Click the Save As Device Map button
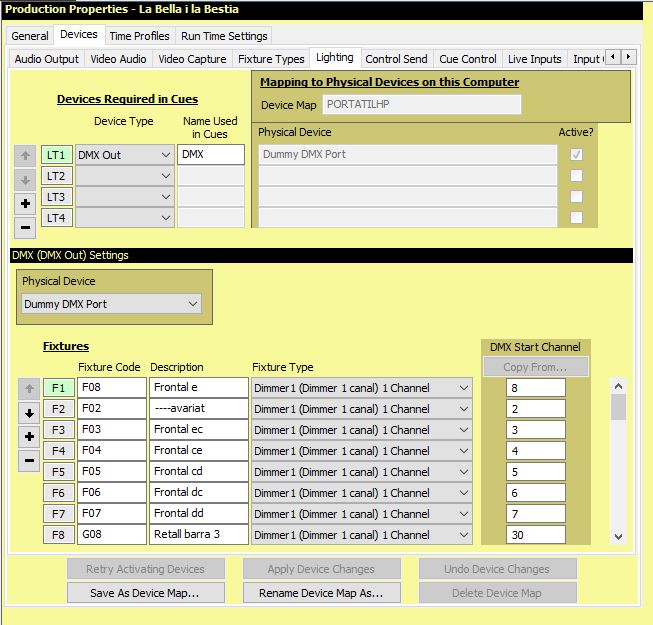This screenshot has height=625, width=653. pos(145,593)
